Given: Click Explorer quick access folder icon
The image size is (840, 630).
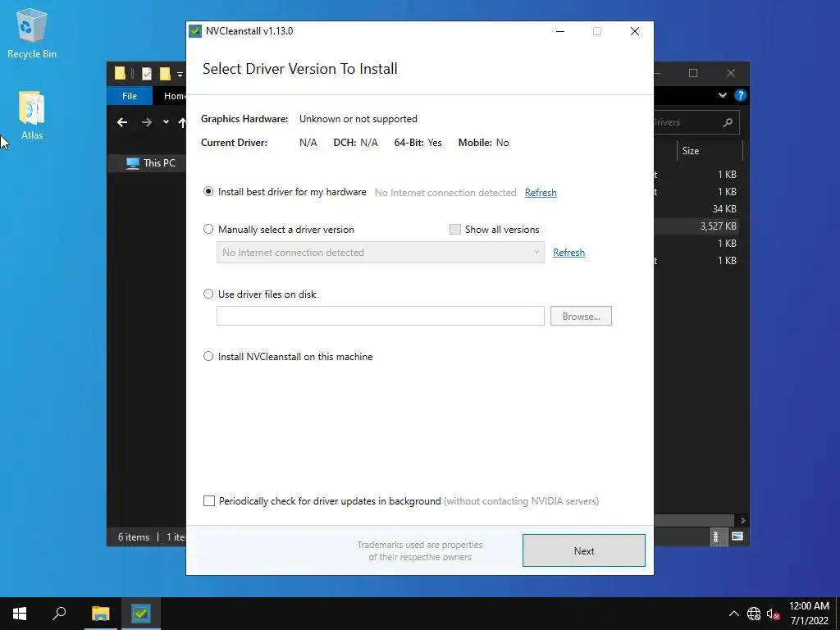Looking at the screenshot, I should [x=120, y=73].
